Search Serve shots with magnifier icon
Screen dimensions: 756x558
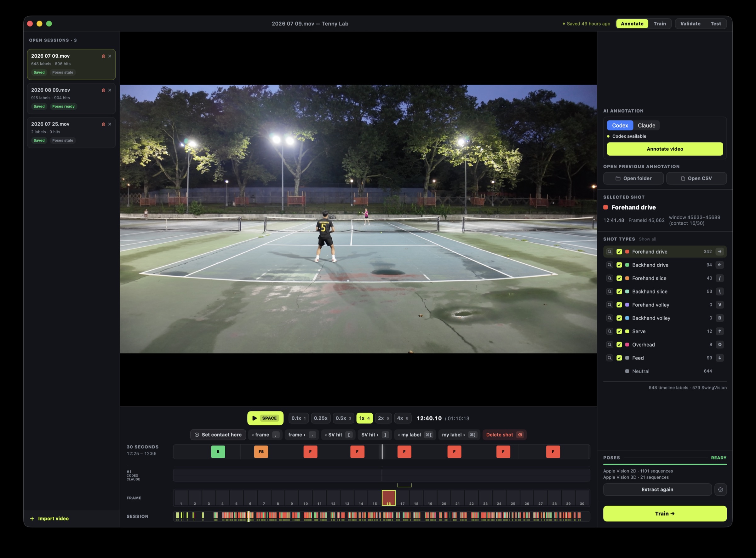click(610, 331)
